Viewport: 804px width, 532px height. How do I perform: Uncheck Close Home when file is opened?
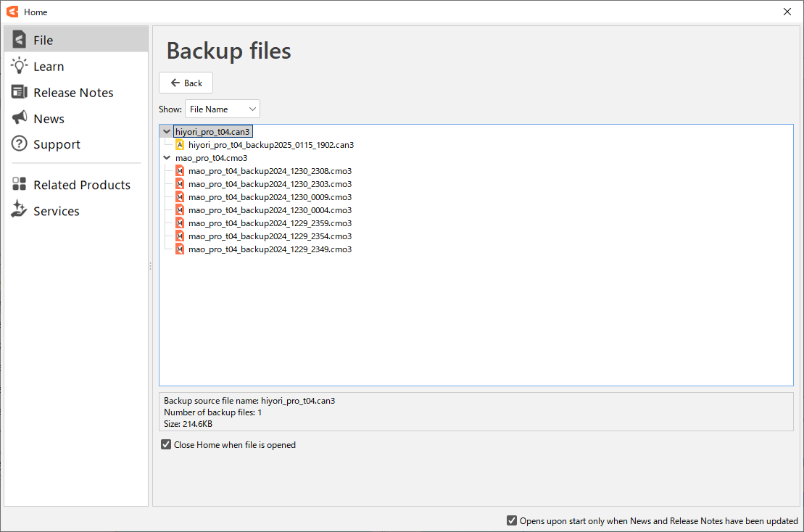(167, 445)
